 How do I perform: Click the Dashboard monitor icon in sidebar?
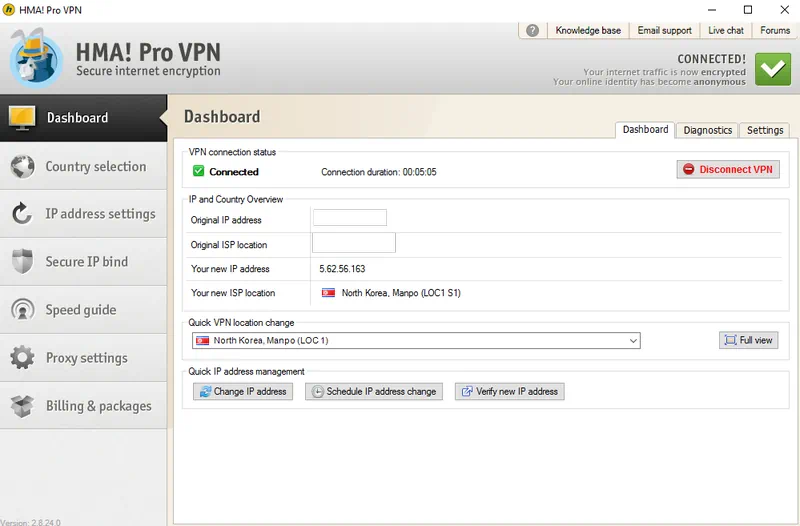click(22, 118)
